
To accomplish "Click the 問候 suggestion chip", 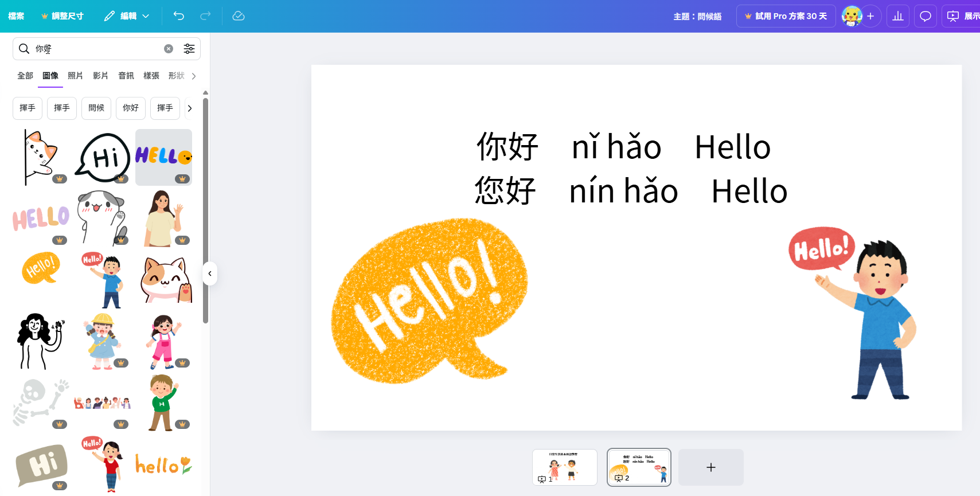I will [x=96, y=108].
